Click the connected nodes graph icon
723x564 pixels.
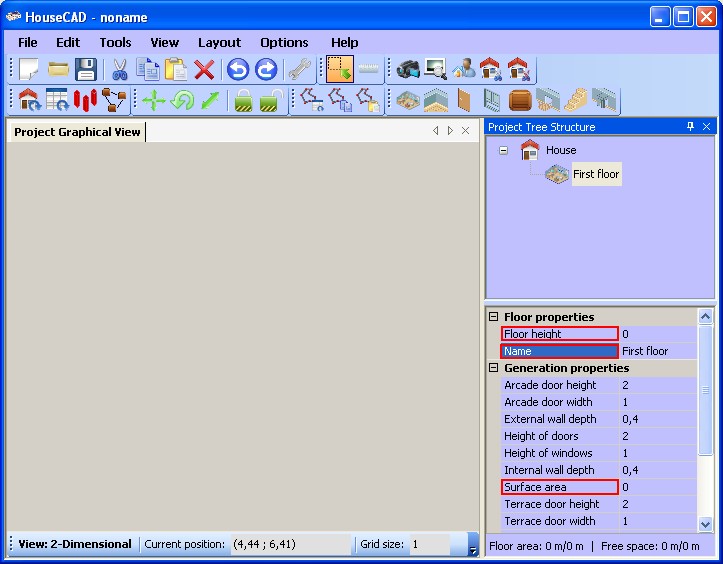(113, 100)
